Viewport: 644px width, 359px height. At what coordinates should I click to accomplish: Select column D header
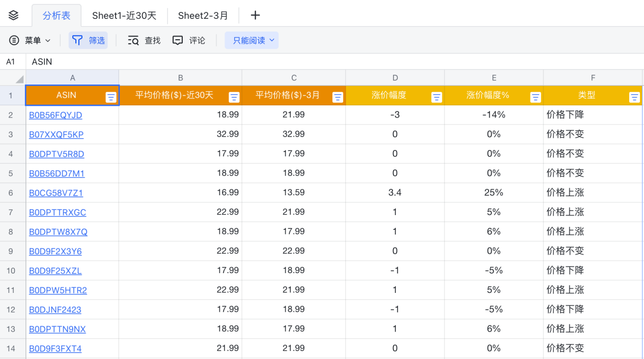395,78
